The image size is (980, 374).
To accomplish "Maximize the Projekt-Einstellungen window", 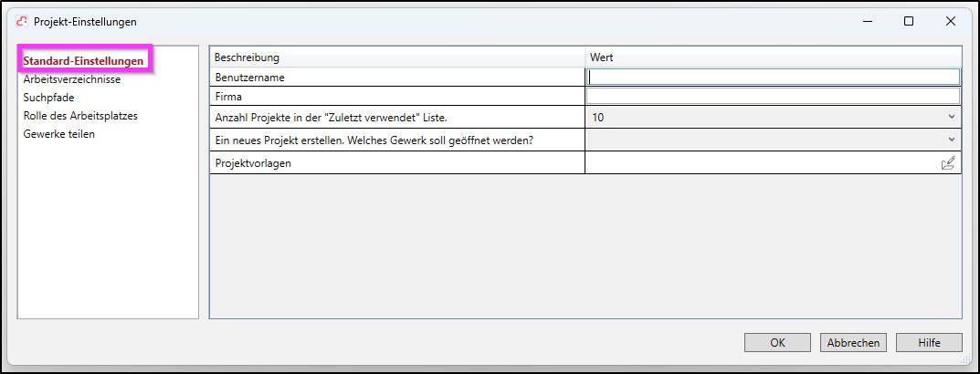I will tap(909, 21).
